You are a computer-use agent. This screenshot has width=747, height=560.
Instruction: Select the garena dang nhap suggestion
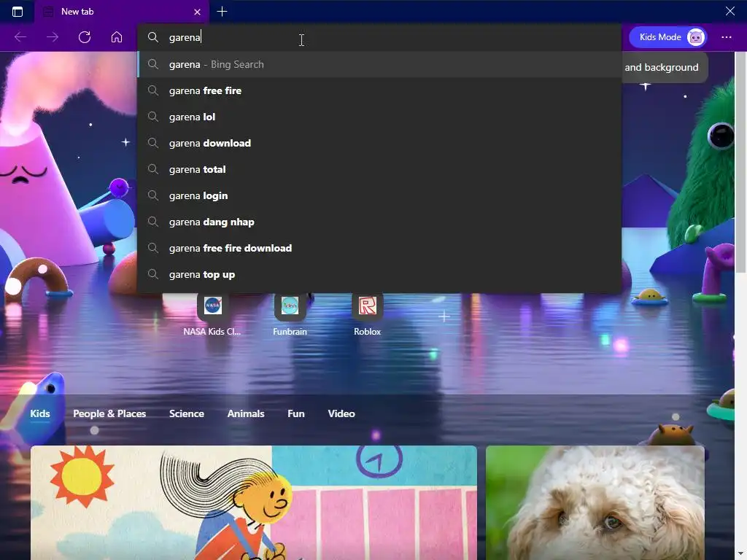pos(379,222)
